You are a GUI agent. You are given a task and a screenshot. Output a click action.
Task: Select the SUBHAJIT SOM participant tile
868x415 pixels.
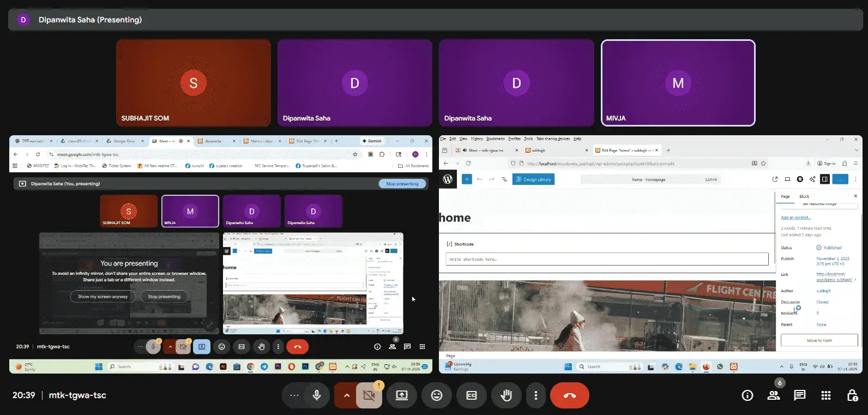coord(194,82)
